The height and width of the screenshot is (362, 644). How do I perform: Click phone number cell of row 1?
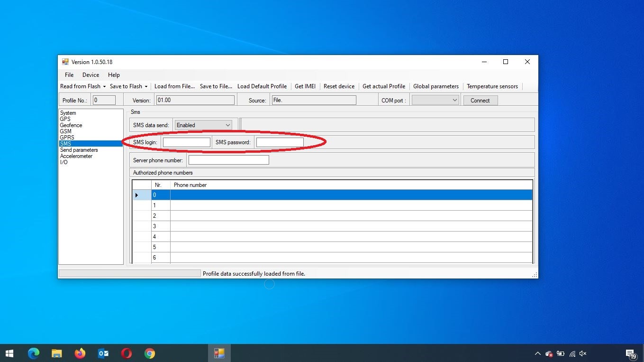[x=351, y=205]
